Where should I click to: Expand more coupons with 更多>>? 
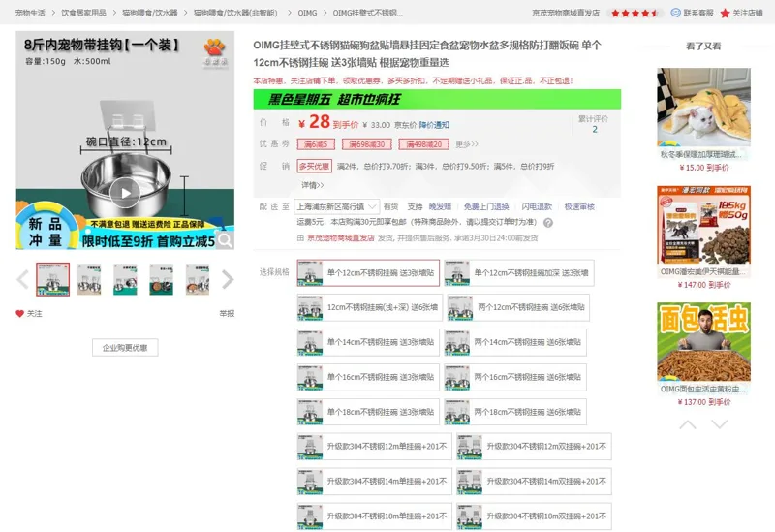pyautogui.click(x=467, y=144)
